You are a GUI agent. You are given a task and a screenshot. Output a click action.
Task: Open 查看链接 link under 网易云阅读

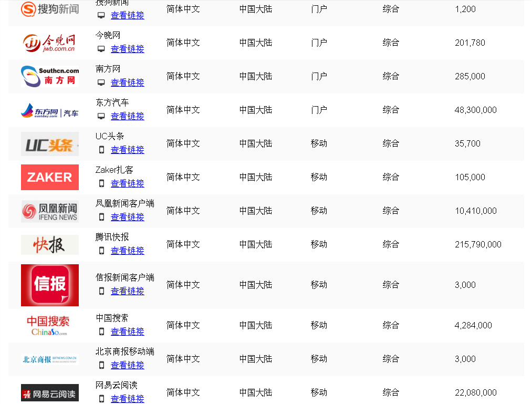pos(128,399)
